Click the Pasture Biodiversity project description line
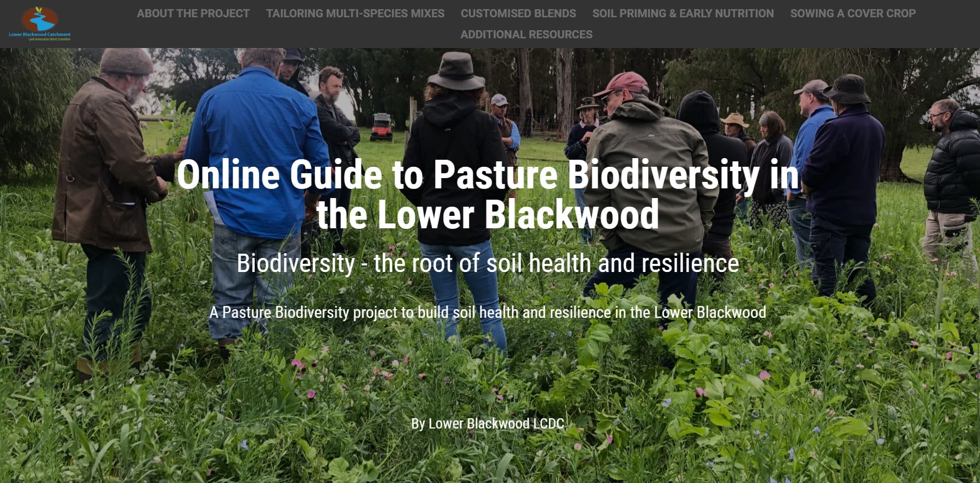 tap(488, 312)
